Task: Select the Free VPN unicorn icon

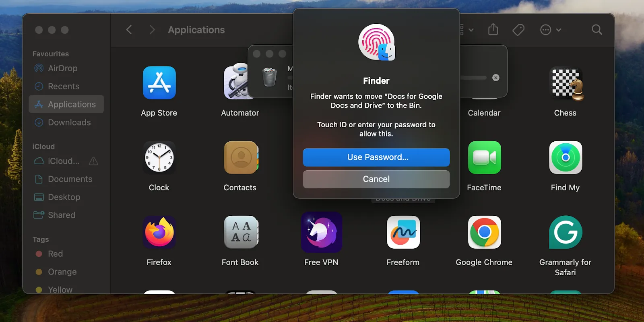Action: [322, 232]
